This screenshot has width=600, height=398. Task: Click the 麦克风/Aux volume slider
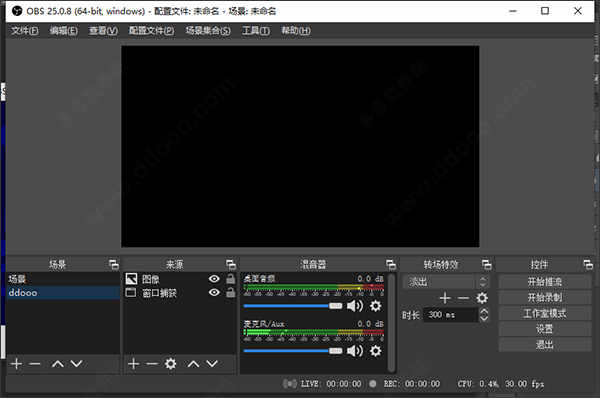pyautogui.click(x=293, y=351)
